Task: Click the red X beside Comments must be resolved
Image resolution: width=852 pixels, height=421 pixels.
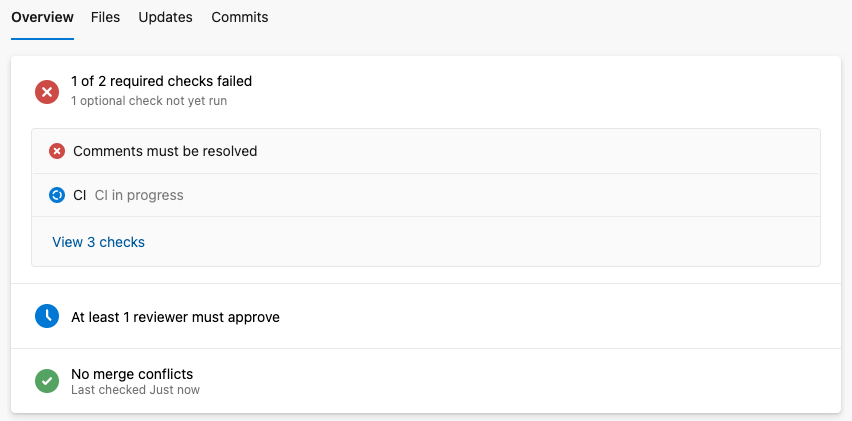Action: [x=57, y=151]
